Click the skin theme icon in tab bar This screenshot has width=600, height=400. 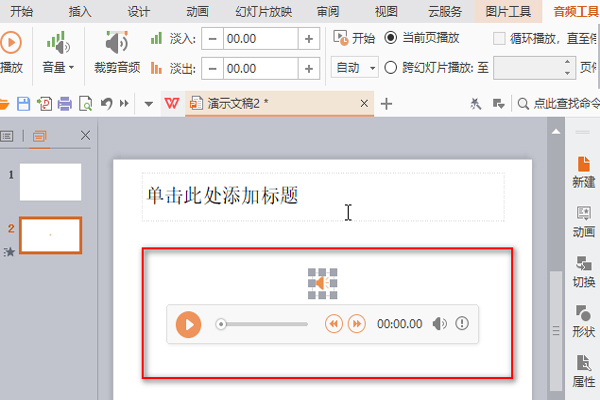click(476, 104)
